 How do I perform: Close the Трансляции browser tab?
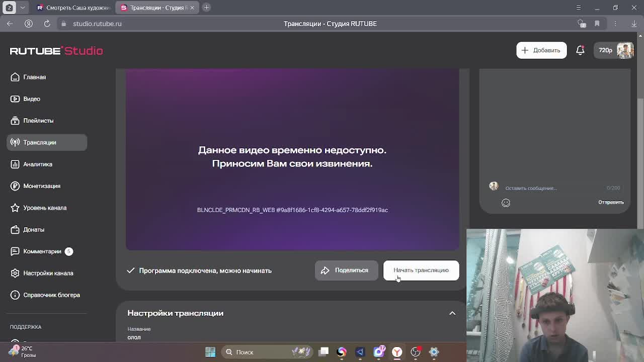192,8
